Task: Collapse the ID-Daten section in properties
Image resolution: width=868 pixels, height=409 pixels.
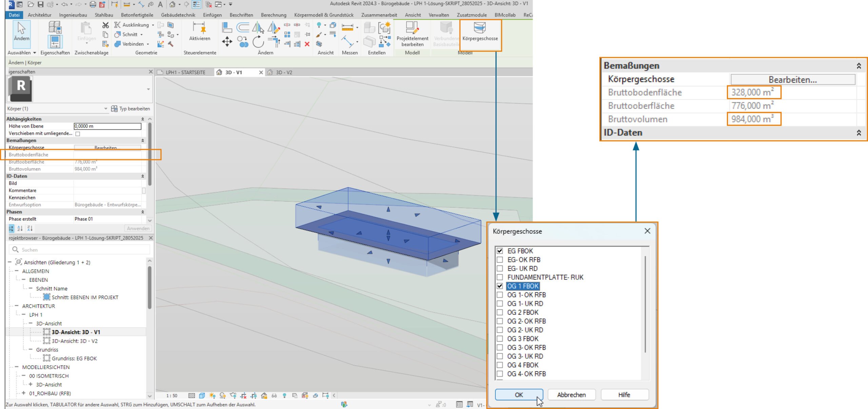Action: [143, 176]
